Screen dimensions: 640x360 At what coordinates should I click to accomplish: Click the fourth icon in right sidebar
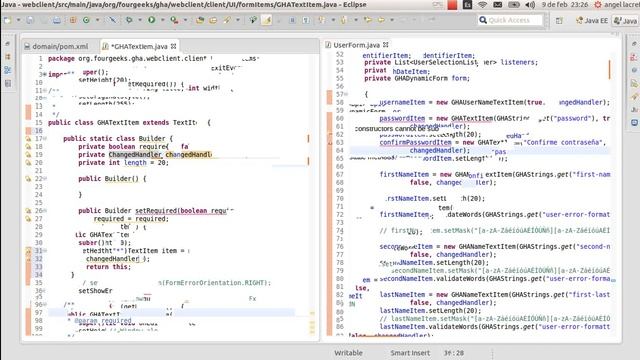pos(634,83)
